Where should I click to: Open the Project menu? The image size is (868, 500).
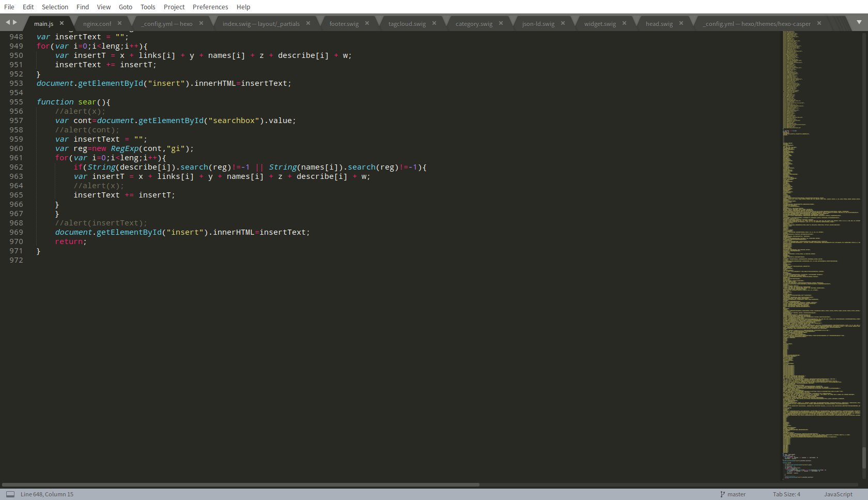click(174, 7)
